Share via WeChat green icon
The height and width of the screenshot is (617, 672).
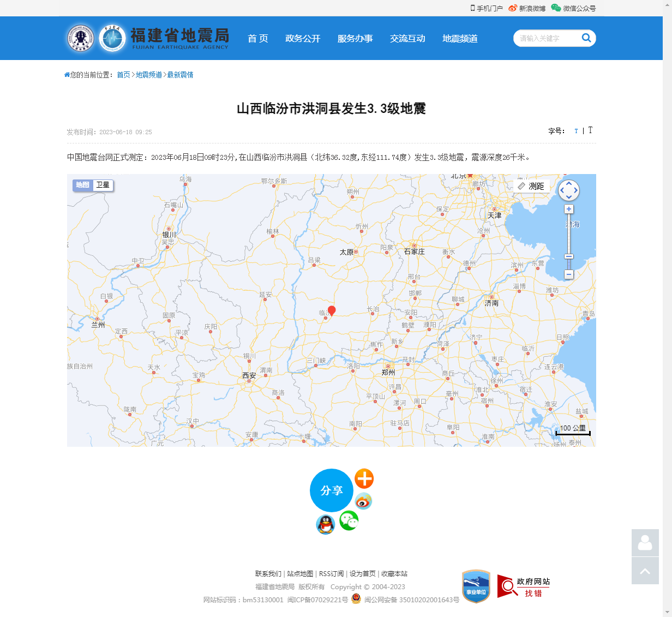[349, 522]
